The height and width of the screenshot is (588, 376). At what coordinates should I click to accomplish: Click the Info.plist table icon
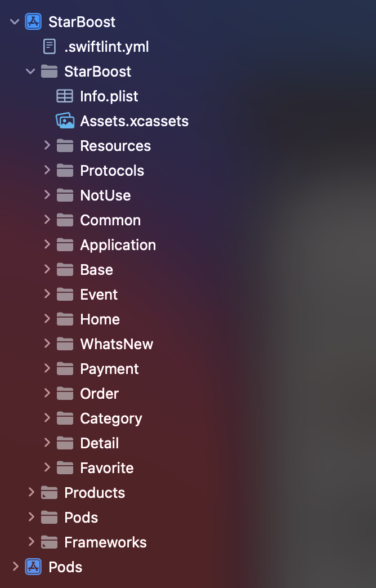point(65,96)
